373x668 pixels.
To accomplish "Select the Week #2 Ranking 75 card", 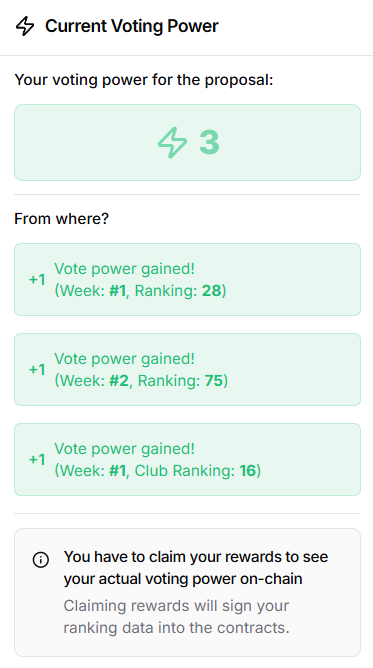I will click(x=187, y=369).
